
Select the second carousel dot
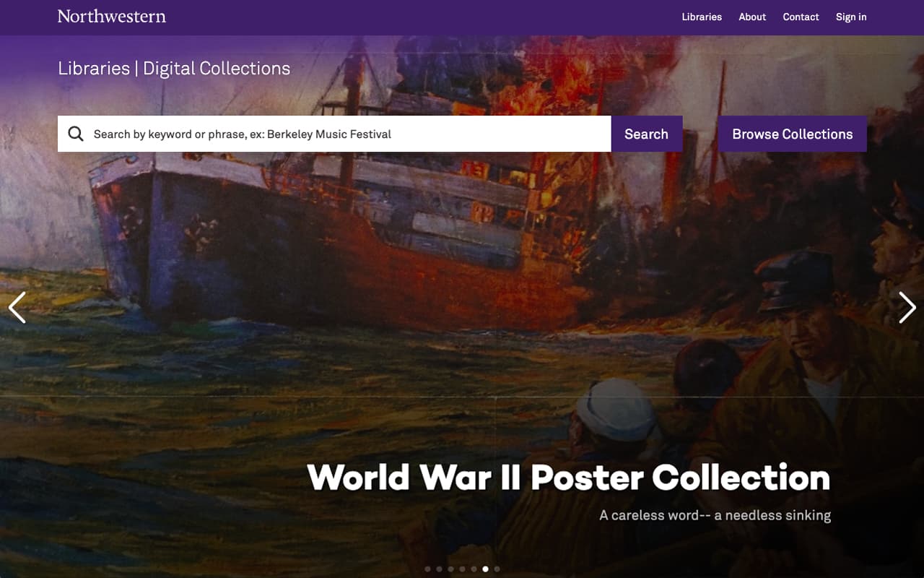[x=438, y=569]
